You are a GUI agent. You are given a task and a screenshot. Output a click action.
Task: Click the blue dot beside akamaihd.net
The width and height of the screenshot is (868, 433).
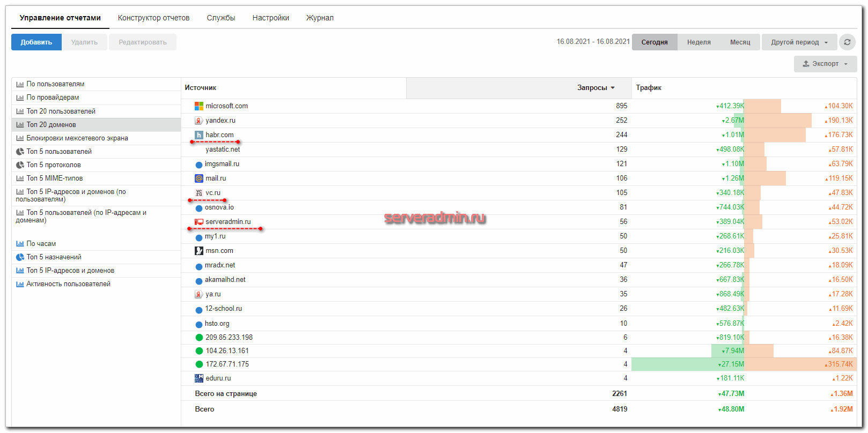(199, 280)
